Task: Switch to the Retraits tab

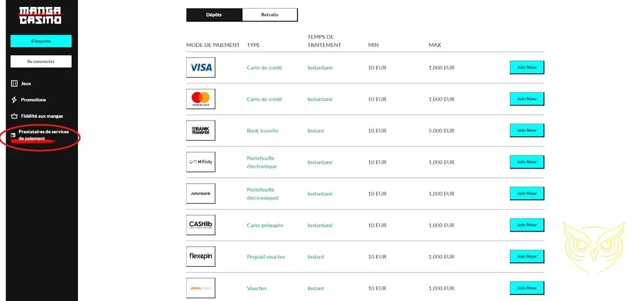Action: click(x=270, y=15)
